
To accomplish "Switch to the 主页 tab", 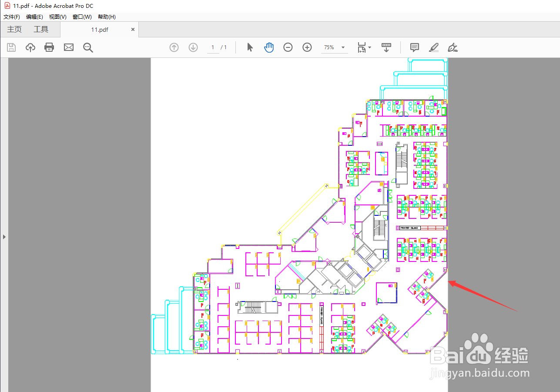I will click(x=14, y=30).
